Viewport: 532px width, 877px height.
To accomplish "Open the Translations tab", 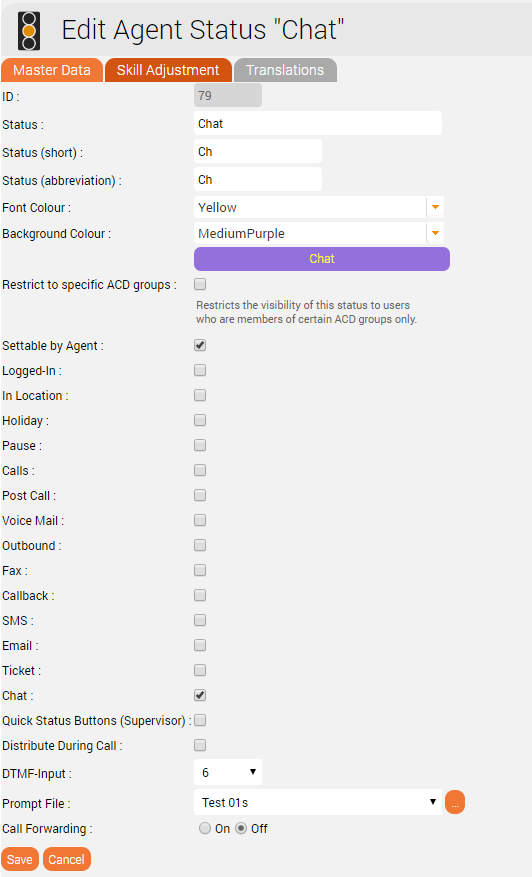I will 285,70.
